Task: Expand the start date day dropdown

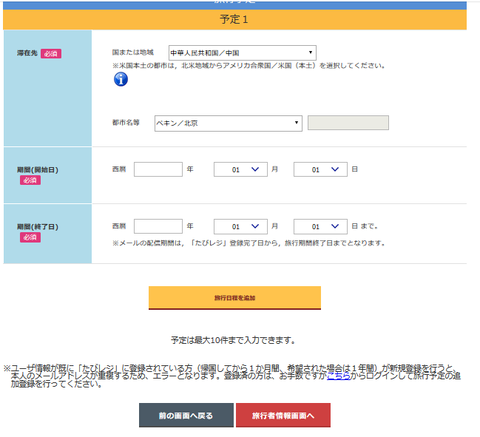Action: point(320,169)
